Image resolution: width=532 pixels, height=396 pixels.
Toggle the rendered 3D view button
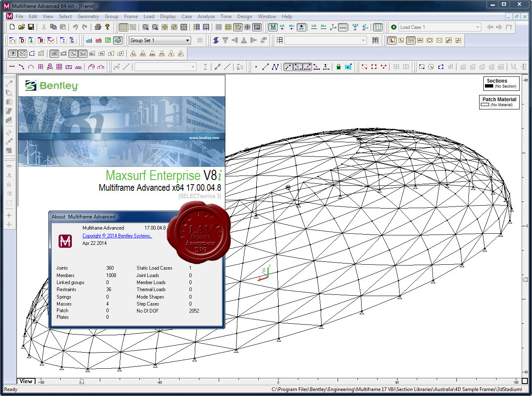(118, 40)
